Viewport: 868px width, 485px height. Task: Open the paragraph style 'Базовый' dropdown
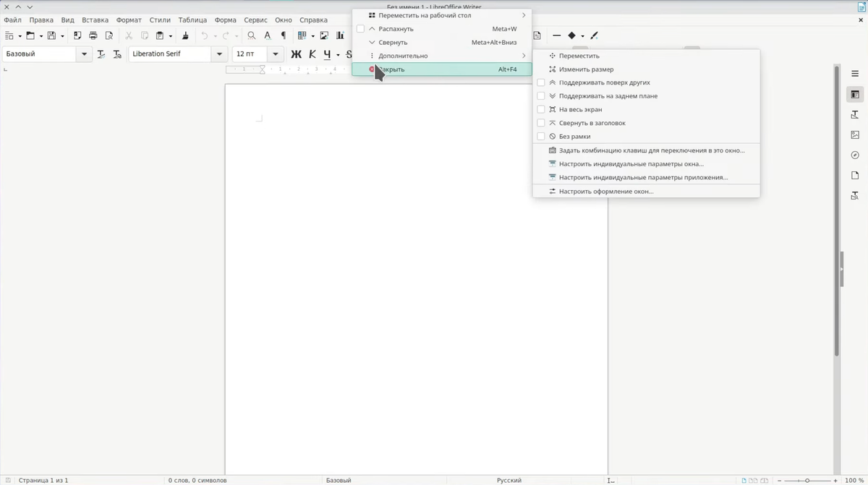(x=84, y=53)
